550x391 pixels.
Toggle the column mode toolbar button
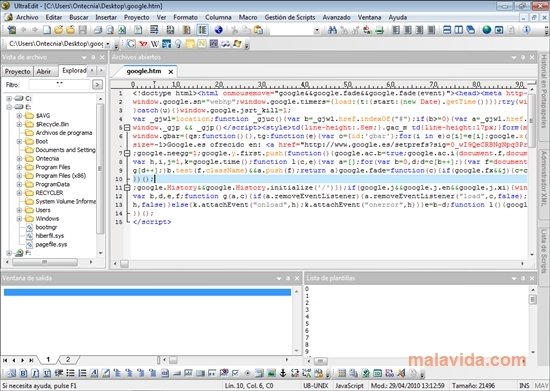(202, 30)
